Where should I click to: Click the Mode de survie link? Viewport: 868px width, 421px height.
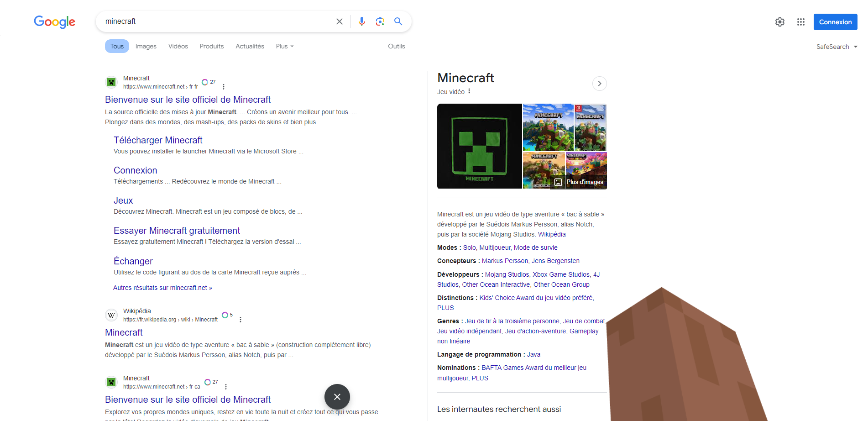pyautogui.click(x=535, y=247)
